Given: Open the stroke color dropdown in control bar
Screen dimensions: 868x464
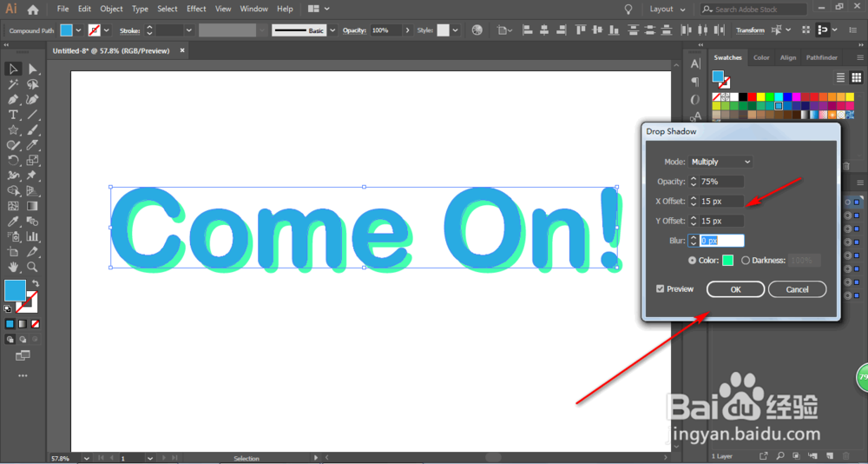Looking at the screenshot, I should coord(107,30).
